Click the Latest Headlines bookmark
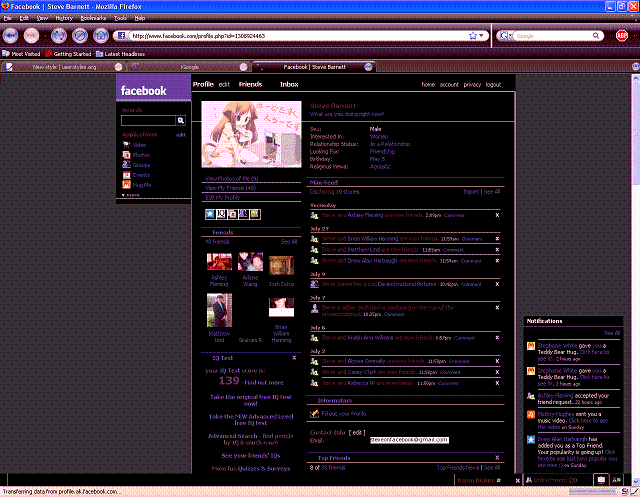This screenshot has width=640, height=497. click(120, 54)
